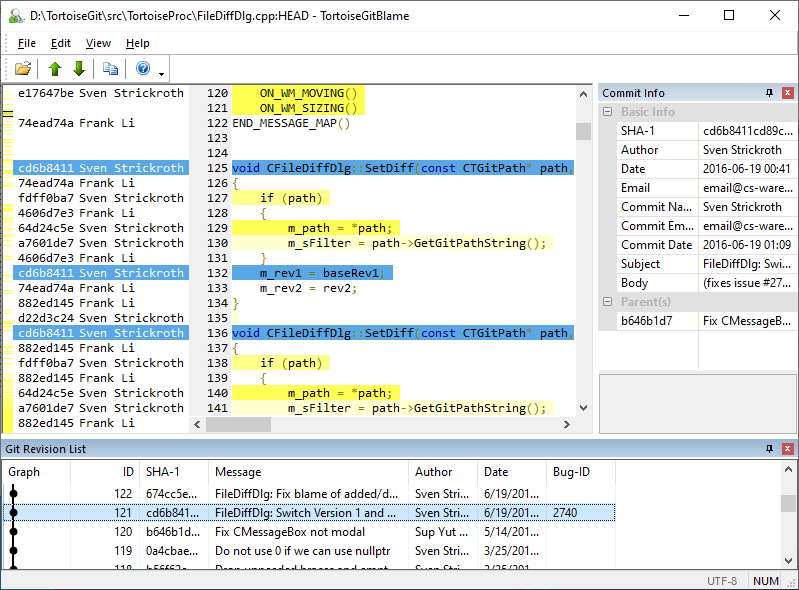Click the Open file folder icon
The width and height of the screenshot is (799, 590).
(22, 69)
